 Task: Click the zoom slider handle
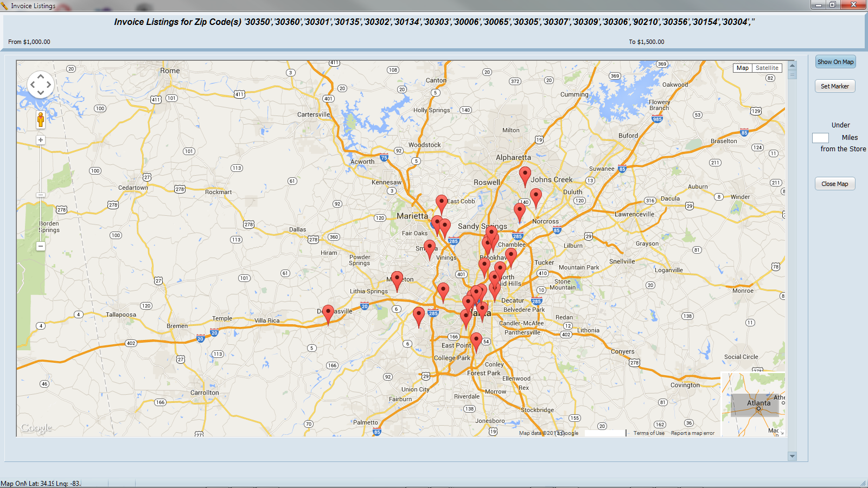pos(41,195)
